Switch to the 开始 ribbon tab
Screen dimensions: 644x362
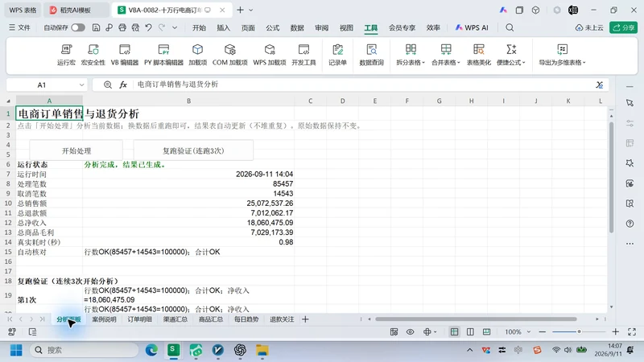click(199, 27)
